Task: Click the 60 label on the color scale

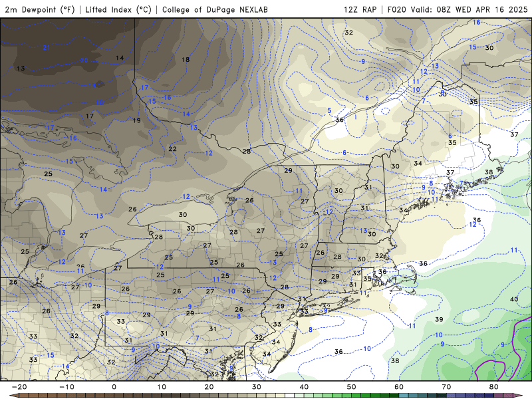Action: tap(399, 387)
